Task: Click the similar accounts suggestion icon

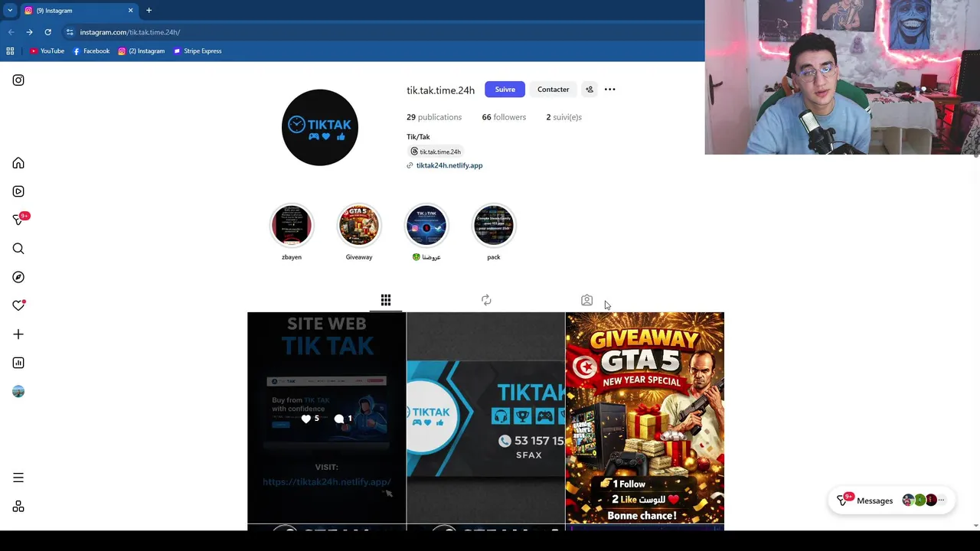Action: click(x=590, y=90)
